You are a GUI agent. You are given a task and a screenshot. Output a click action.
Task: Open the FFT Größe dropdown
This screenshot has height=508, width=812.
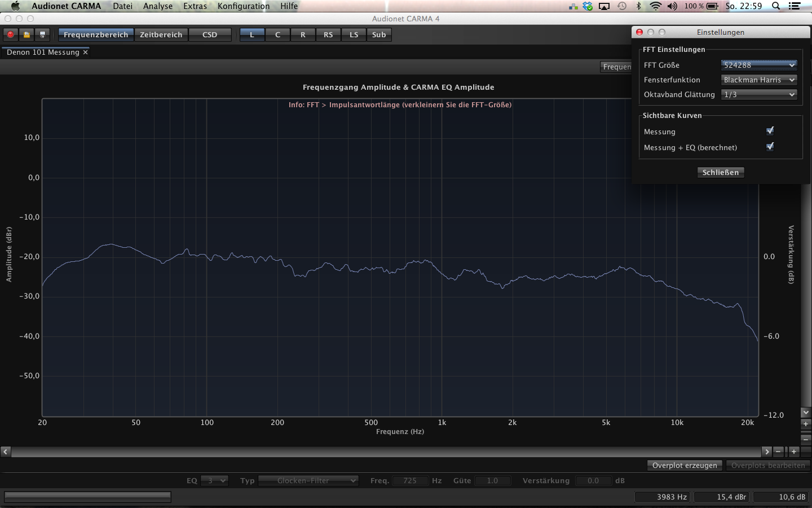point(759,65)
